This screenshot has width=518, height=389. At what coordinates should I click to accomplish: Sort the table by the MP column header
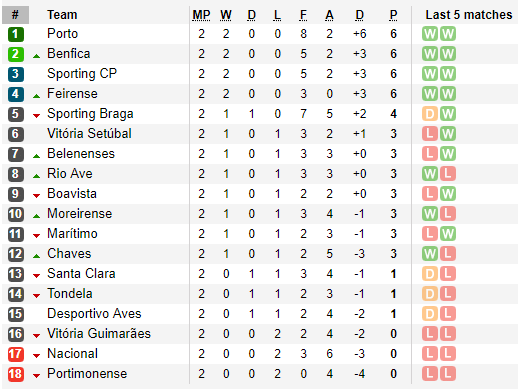coord(201,15)
